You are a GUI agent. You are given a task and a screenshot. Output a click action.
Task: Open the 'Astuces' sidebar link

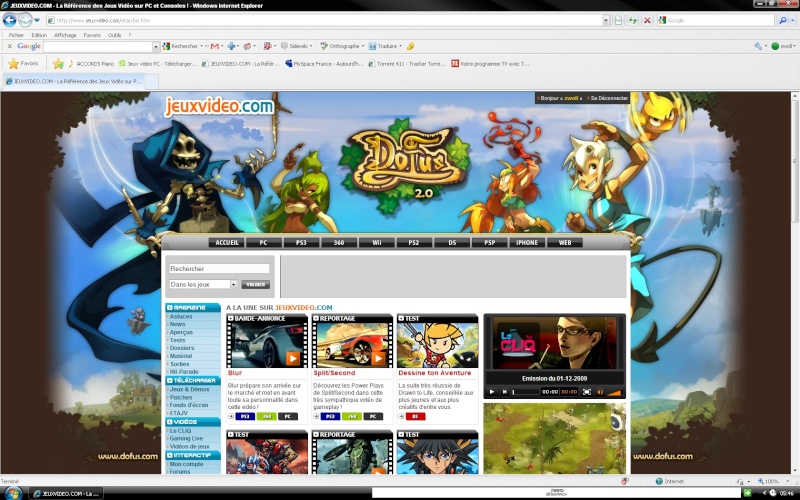(x=181, y=316)
